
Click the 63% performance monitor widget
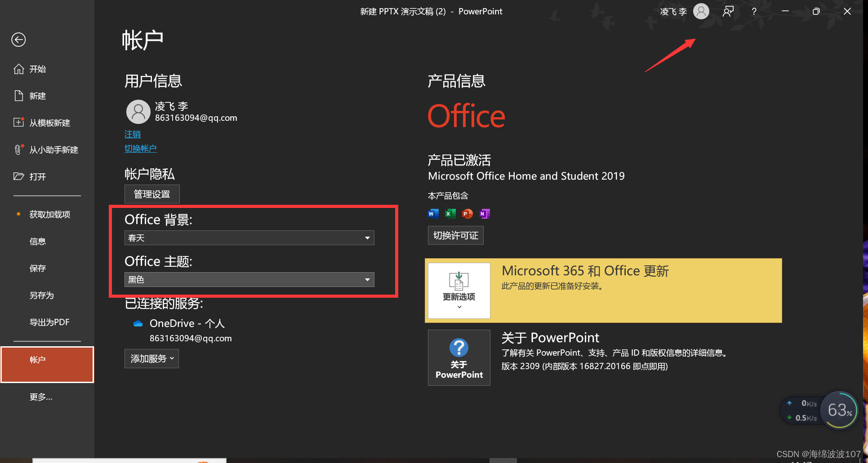pyautogui.click(x=839, y=410)
